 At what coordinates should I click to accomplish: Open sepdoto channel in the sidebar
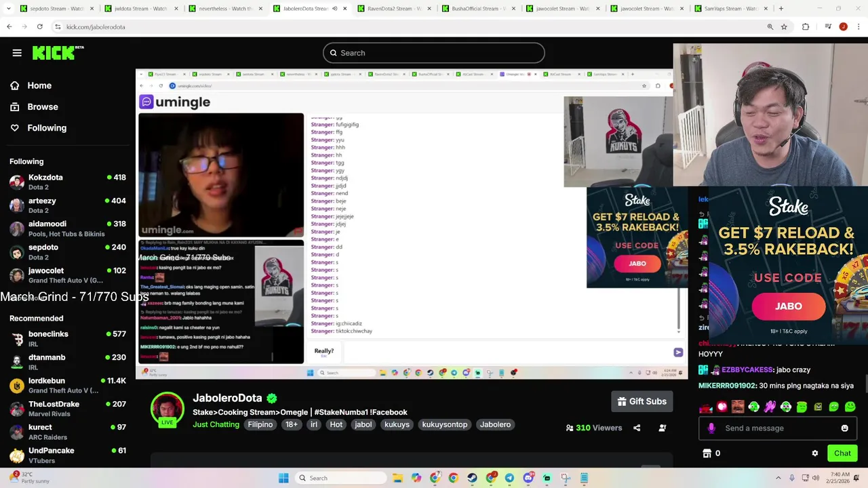pos(68,251)
